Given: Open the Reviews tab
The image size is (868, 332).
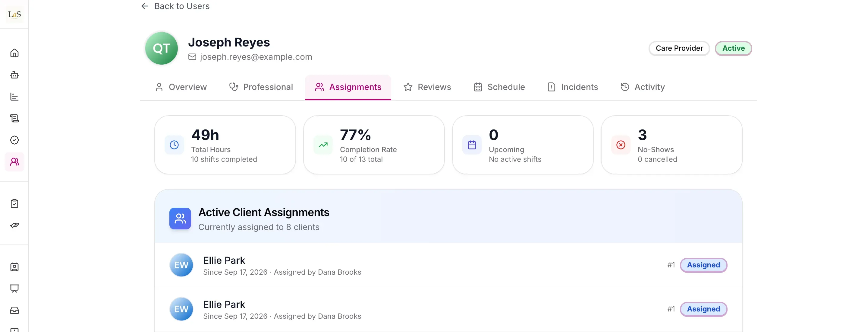Looking at the screenshot, I should (x=427, y=87).
